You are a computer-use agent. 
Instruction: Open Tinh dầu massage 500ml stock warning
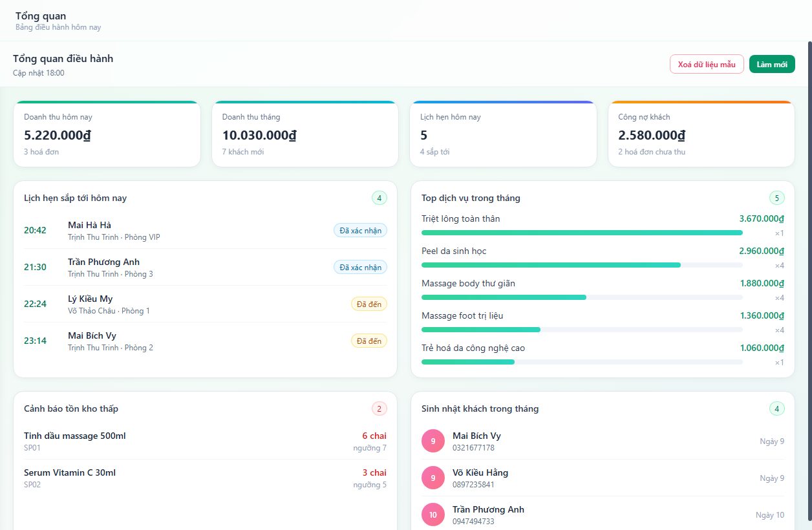205,441
